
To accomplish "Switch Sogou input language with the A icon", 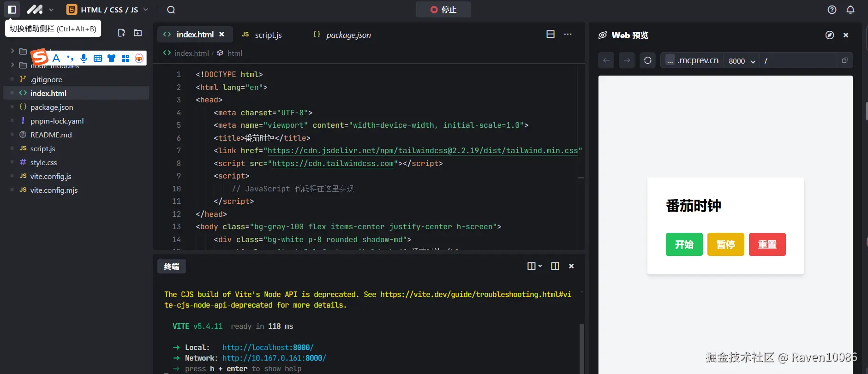I will point(56,58).
